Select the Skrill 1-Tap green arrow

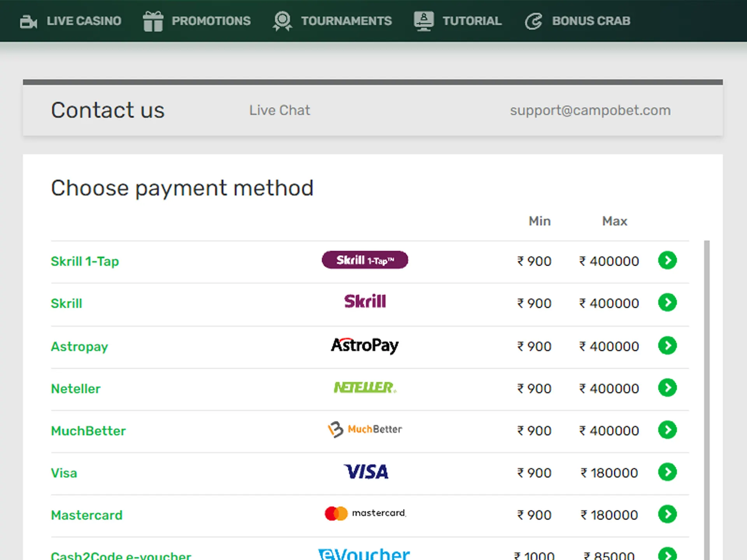point(668,260)
